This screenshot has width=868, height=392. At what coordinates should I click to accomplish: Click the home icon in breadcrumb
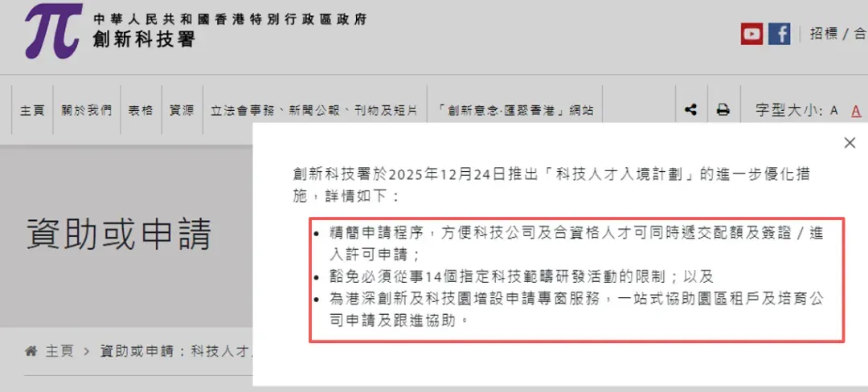point(31,351)
